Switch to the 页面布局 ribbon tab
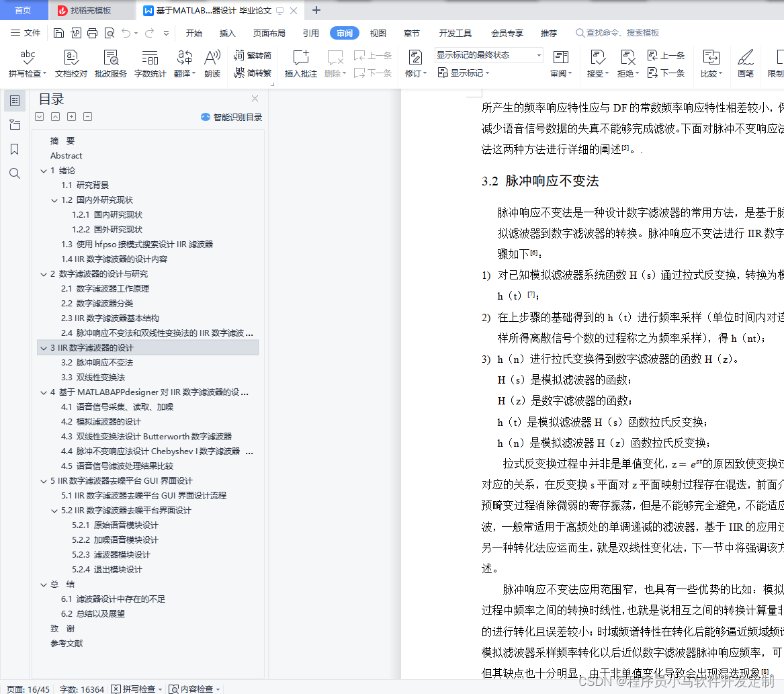Image resolution: width=784 pixels, height=694 pixels. 269,32
